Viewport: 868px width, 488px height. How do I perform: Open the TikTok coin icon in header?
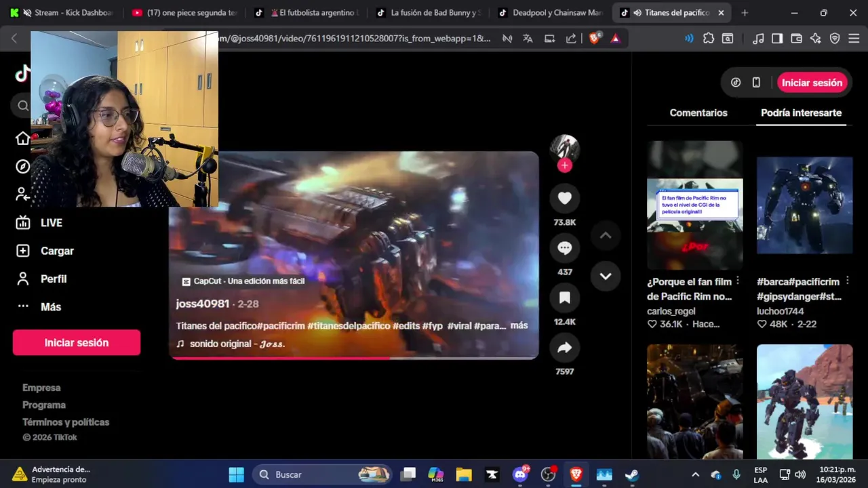click(736, 83)
